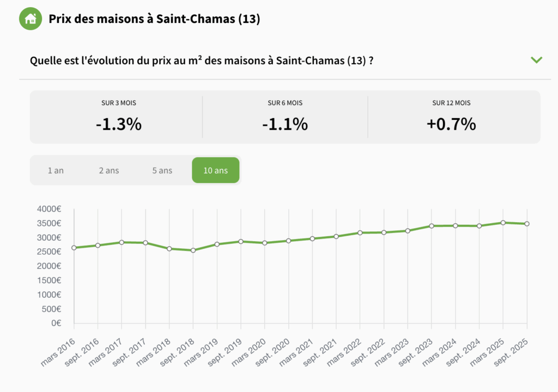Click the mars 2017 chart marker
This screenshot has width=558, height=392.
[122, 242]
